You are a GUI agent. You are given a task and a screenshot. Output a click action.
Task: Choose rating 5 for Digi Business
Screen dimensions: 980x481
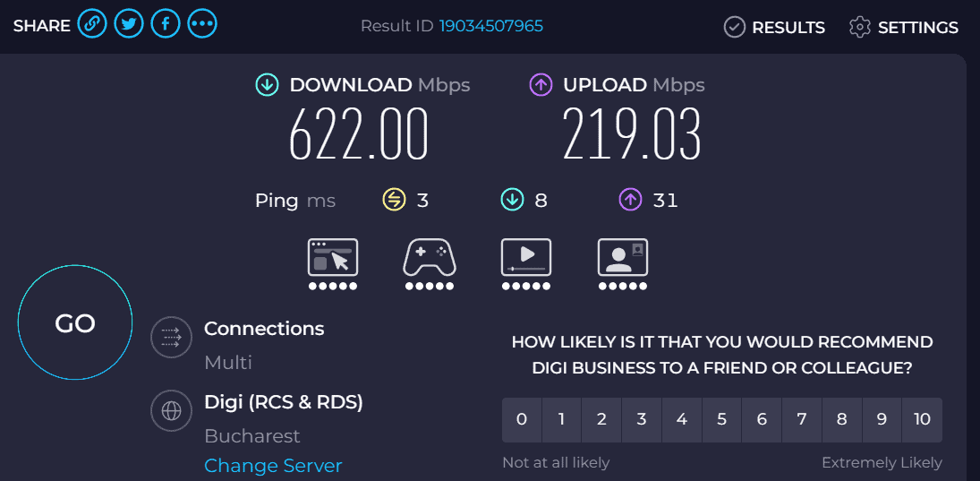[722, 419]
